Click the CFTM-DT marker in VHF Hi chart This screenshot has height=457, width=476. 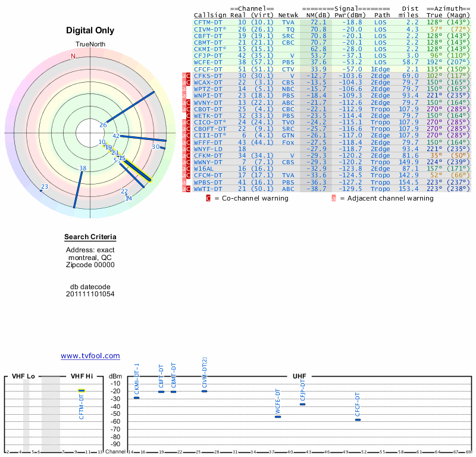[82, 391]
